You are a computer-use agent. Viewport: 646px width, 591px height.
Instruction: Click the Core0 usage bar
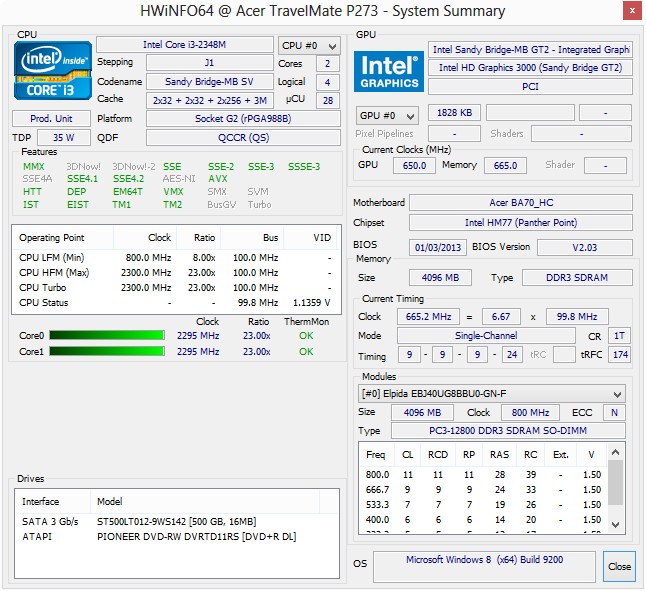click(107, 335)
